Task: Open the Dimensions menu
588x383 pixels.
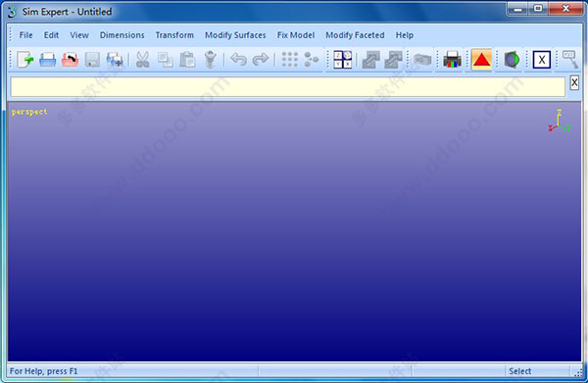Action: click(x=122, y=35)
